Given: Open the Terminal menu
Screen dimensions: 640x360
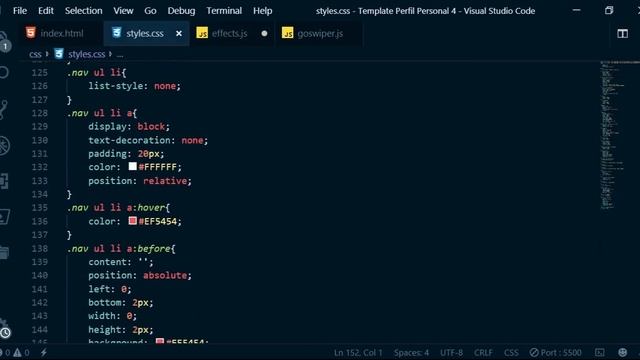Looking at the screenshot, I should [x=224, y=11].
